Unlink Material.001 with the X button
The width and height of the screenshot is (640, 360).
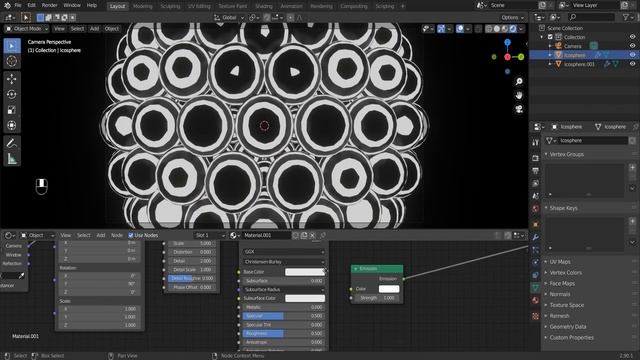click(x=312, y=236)
